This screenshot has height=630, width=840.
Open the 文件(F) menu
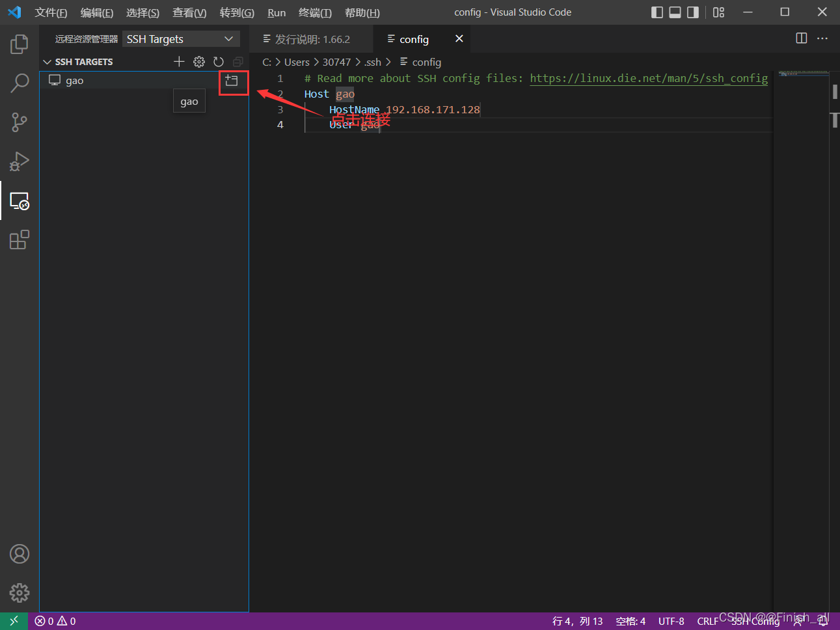tap(51, 12)
